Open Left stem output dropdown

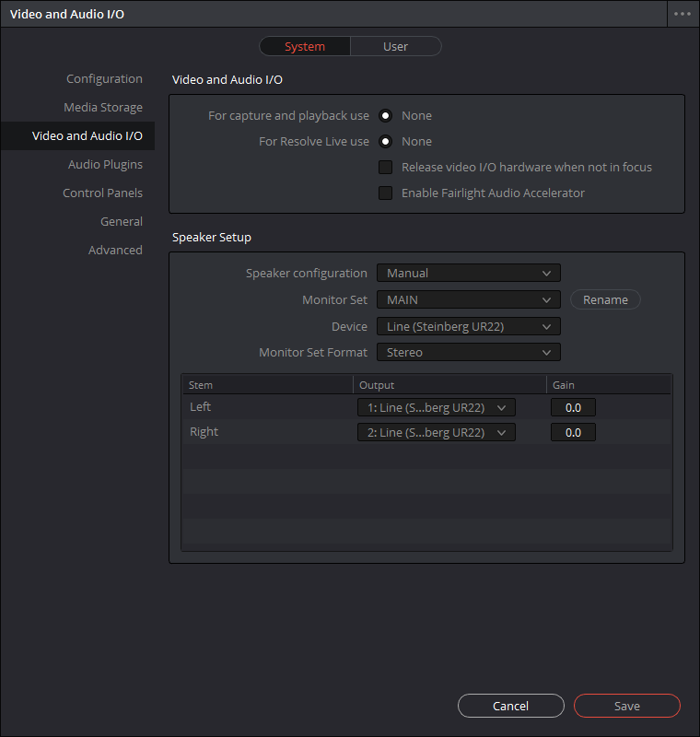tap(437, 407)
